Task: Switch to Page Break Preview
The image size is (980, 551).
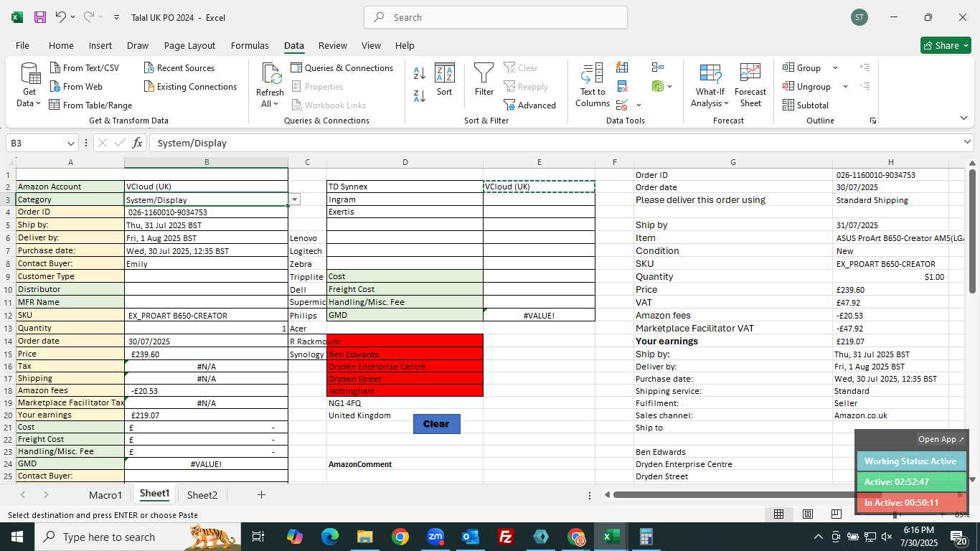Action: click(x=836, y=514)
